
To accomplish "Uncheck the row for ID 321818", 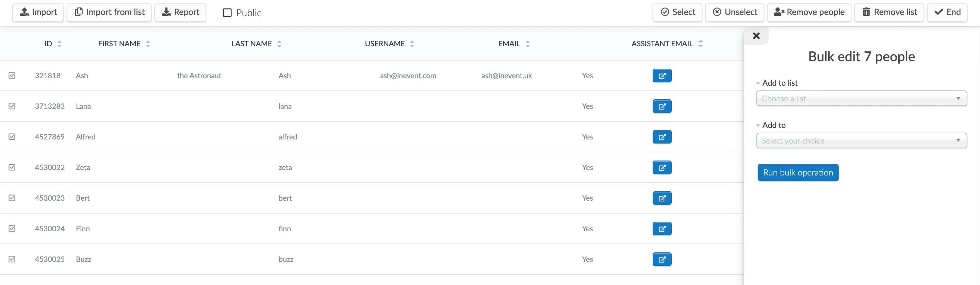I will [x=12, y=76].
